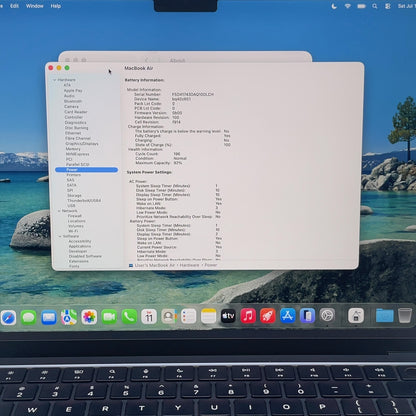Select Camera in the sidebar
The width and height of the screenshot is (416, 416).
71,107
